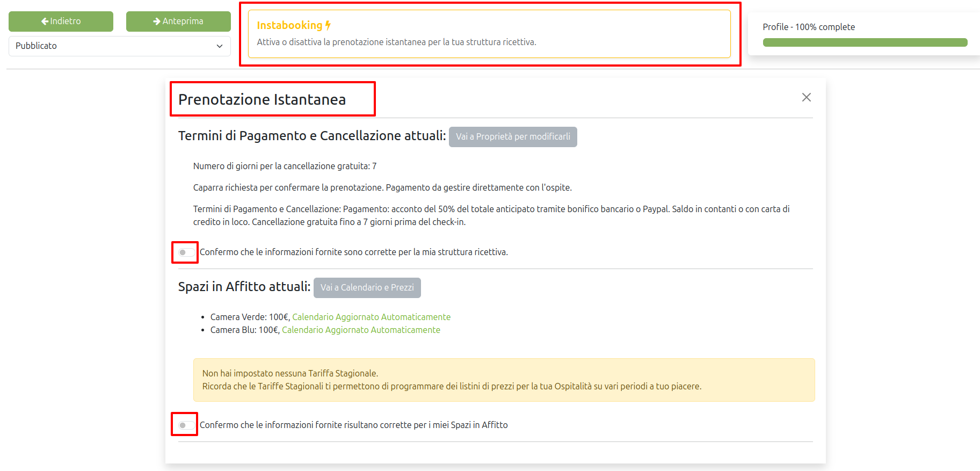980x471 pixels.
Task: Open the Pubblicato status dropdown
Action: 119,46
